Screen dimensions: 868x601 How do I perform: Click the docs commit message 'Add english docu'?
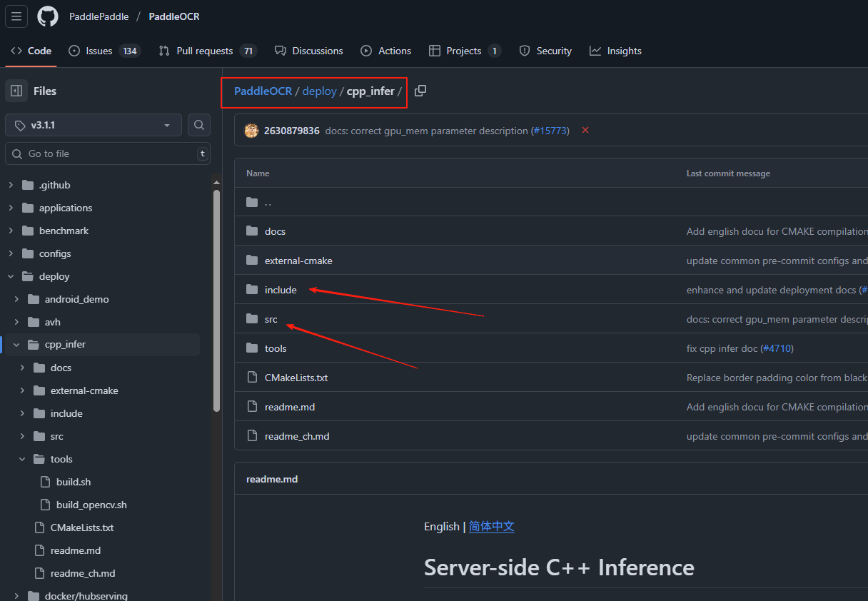(x=777, y=231)
